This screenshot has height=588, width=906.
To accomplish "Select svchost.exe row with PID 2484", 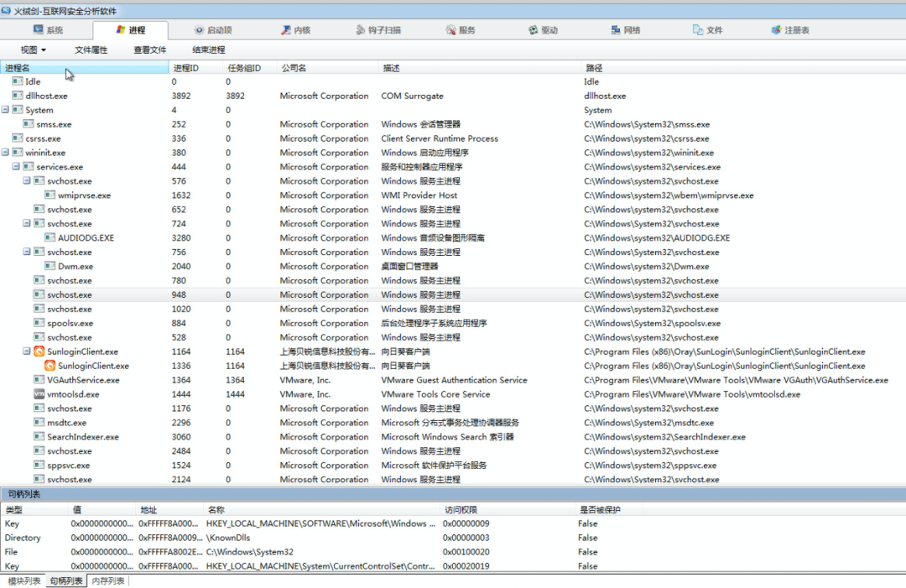I will pyautogui.click(x=453, y=451).
